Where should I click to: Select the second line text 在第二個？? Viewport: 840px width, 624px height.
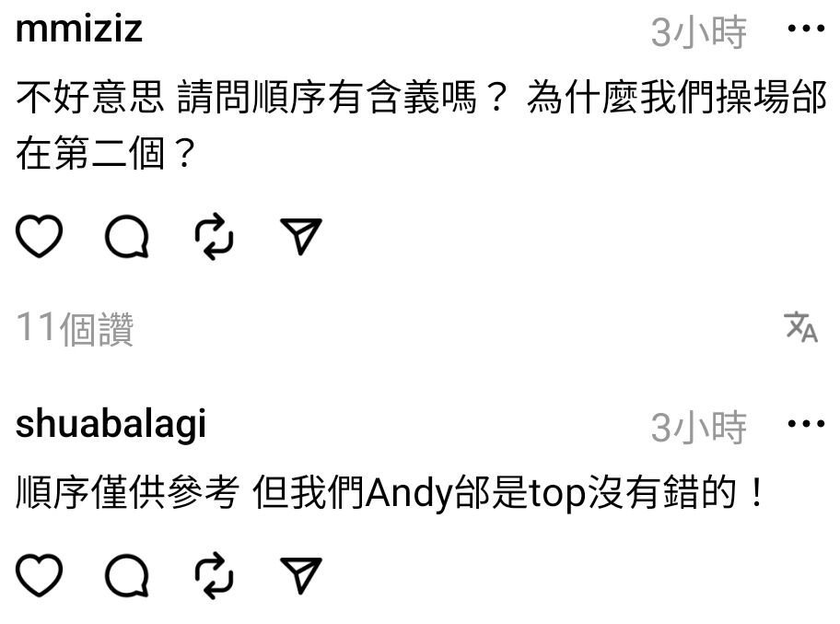(107, 153)
